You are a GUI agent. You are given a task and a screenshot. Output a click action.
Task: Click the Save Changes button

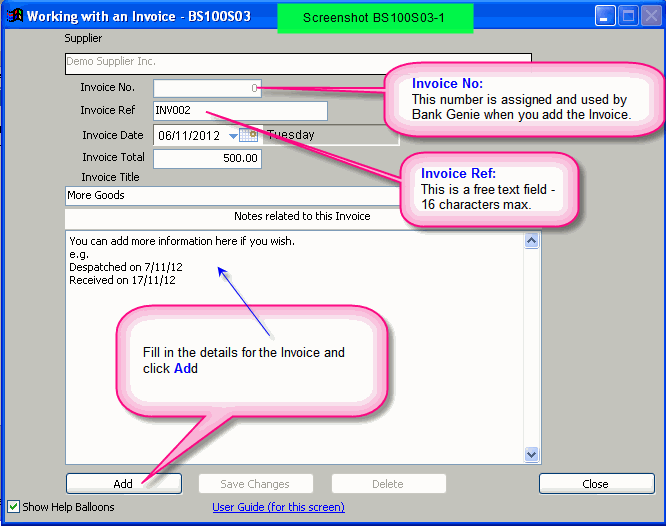tap(255, 484)
